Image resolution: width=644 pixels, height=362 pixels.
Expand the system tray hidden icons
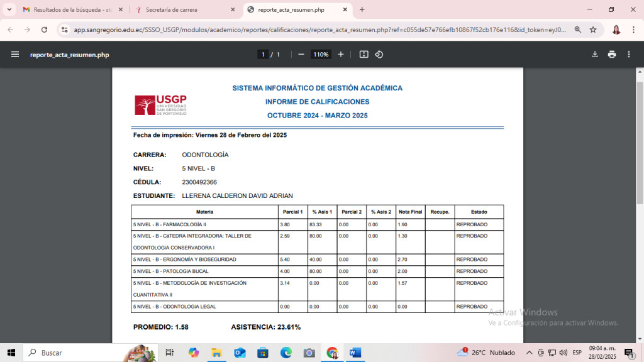click(x=529, y=353)
